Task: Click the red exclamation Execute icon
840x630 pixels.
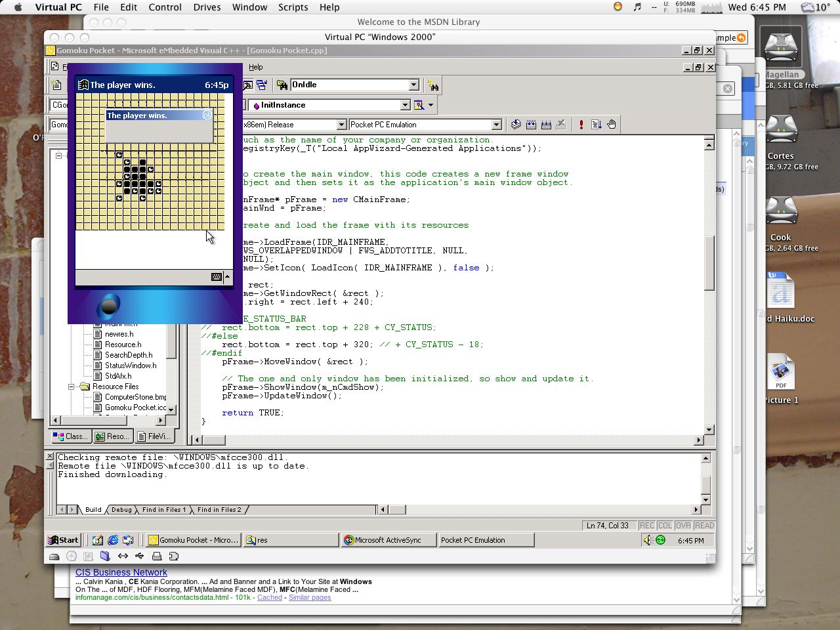Action: 581,125
